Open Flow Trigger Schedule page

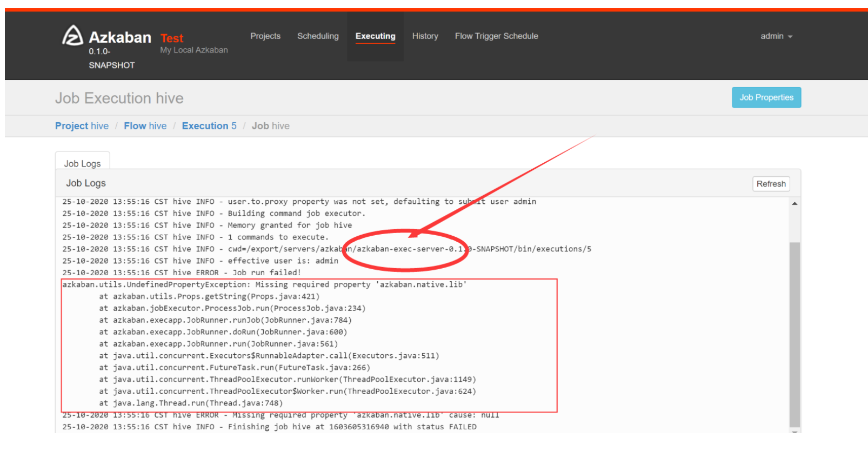click(496, 36)
